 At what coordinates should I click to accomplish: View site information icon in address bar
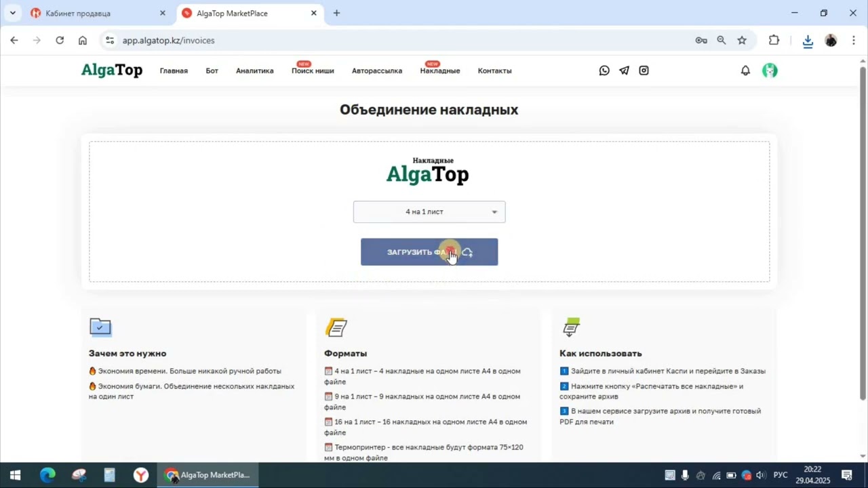[x=110, y=41]
